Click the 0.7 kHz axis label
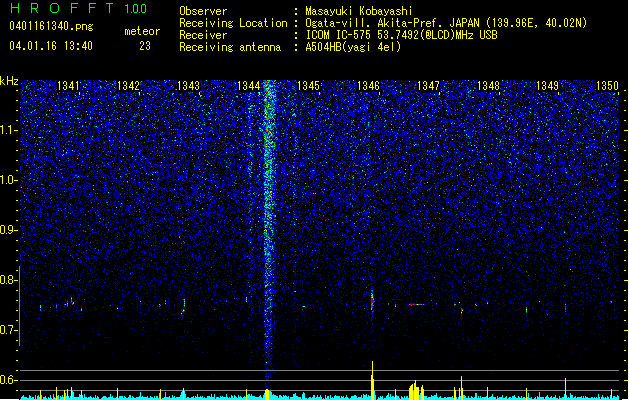This screenshot has width=629, height=400. (x=9, y=330)
